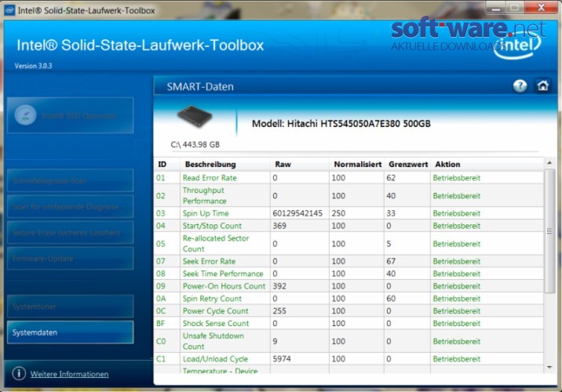
Task: Click the SMART table scrollbar thumb
Action: (x=549, y=231)
